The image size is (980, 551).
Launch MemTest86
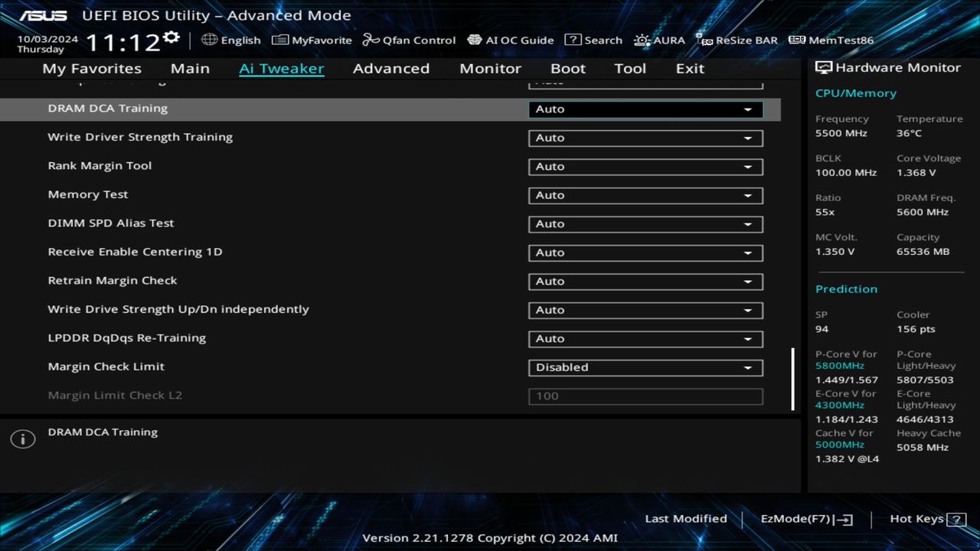click(830, 40)
